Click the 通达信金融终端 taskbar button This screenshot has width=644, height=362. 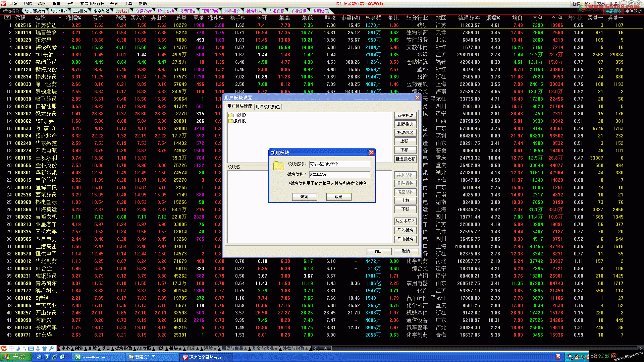pos(206,357)
